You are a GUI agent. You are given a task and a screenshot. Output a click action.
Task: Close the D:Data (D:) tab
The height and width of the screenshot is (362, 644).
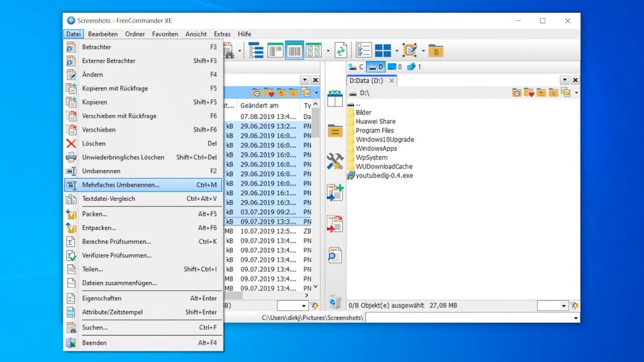(392, 81)
